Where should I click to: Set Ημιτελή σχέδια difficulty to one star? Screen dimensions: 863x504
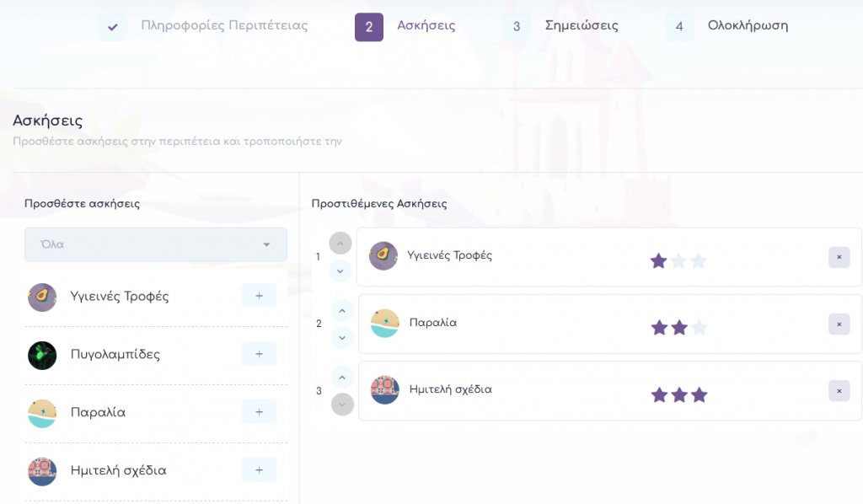(658, 394)
